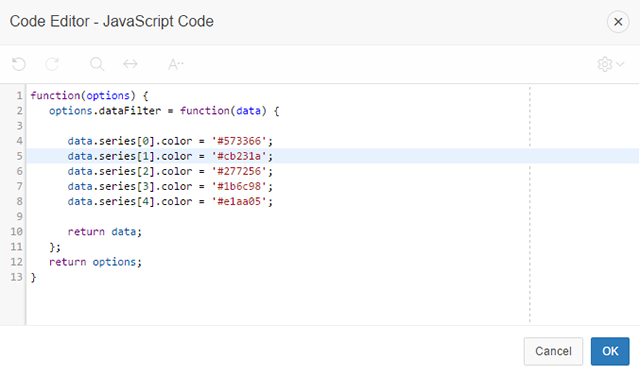
Task: Click the Undo icon in the toolbar
Action: (x=19, y=64)
